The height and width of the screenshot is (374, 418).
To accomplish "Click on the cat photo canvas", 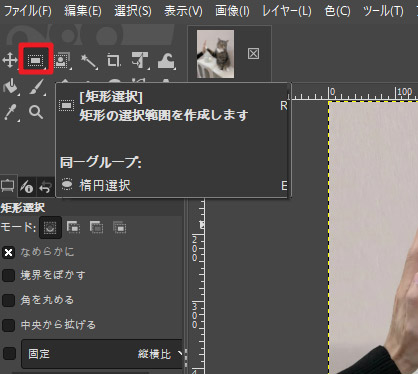I will click(x=373, y=237).
